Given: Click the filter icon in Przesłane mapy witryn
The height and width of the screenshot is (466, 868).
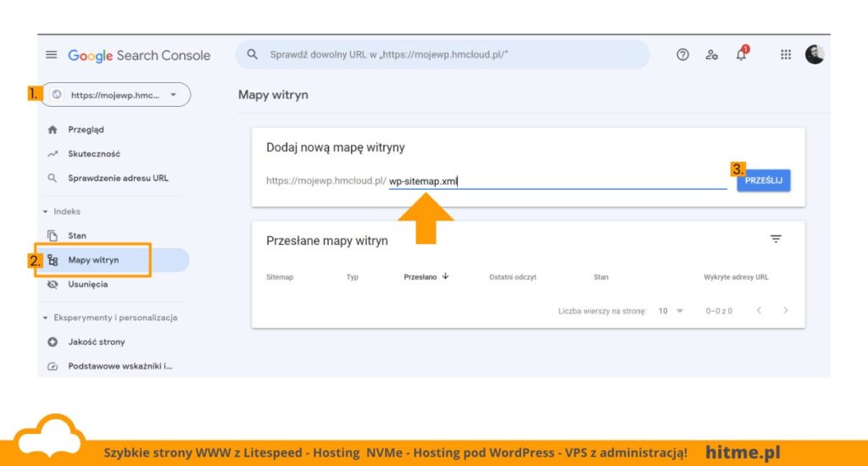Looking at the screenshot, I should point(776,239).
